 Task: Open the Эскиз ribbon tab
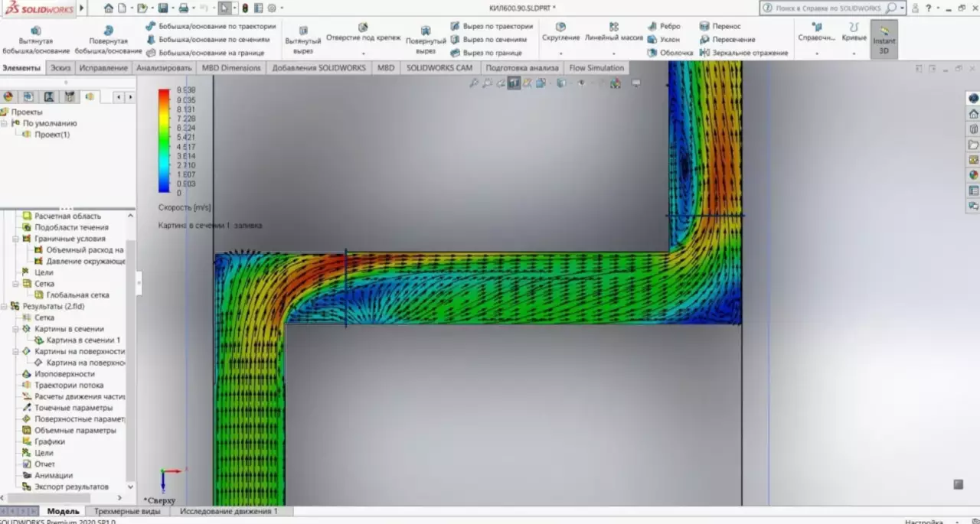[60, 68]
